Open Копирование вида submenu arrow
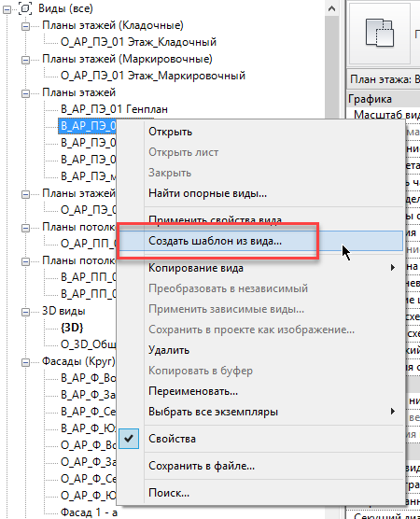Image resolution: width=420 pixels, height=519 pixels. click(393, 268)
